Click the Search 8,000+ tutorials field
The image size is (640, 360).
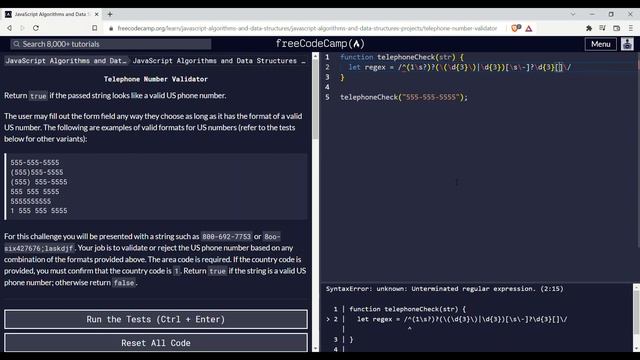point(111,44)
